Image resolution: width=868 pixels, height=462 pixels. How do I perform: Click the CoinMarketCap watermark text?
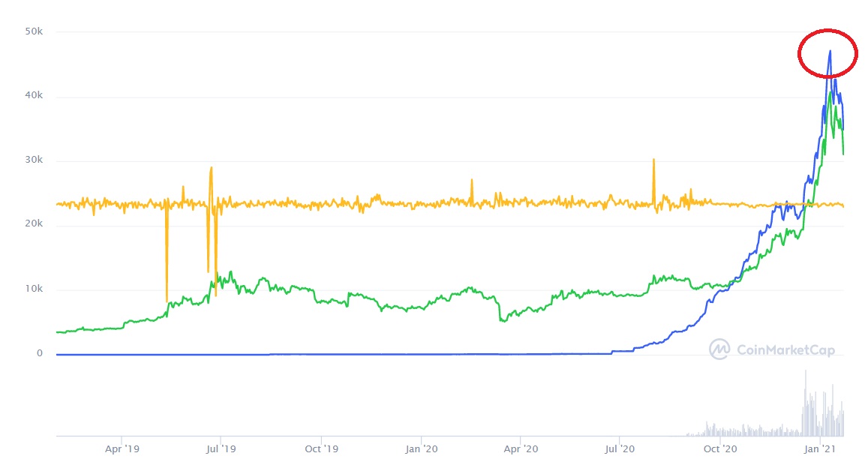pyautogui.click(x=785, y=349)
